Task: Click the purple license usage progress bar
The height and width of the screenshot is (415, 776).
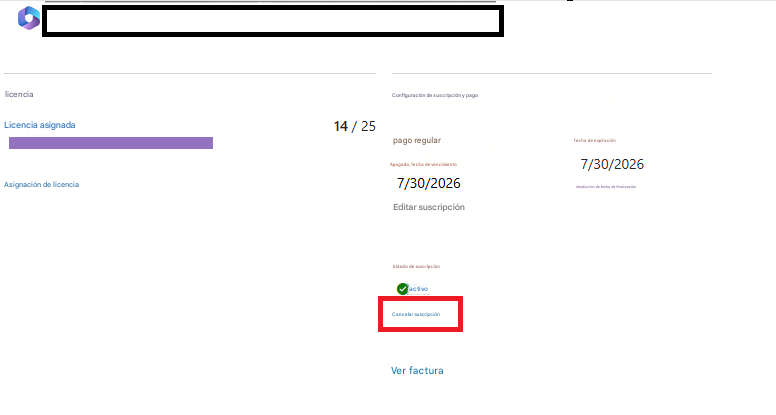Action: pyautogui.click(x=111, y=143)
